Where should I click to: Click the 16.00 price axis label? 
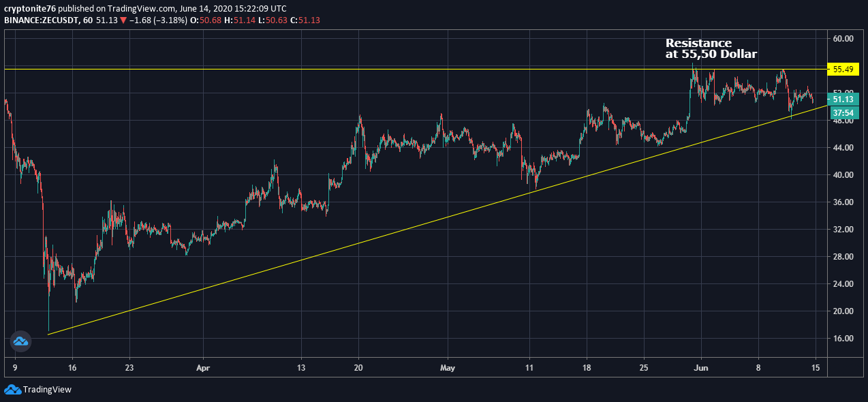[x=844, y=339]
